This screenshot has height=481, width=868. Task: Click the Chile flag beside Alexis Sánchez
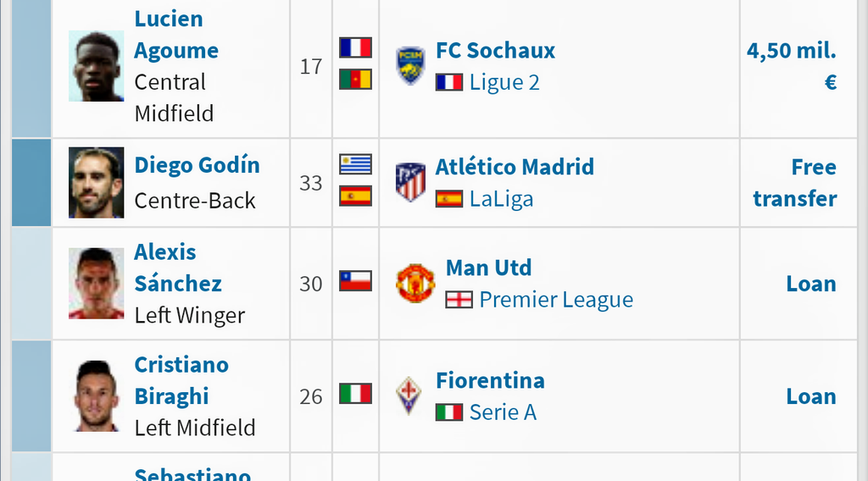355,281
